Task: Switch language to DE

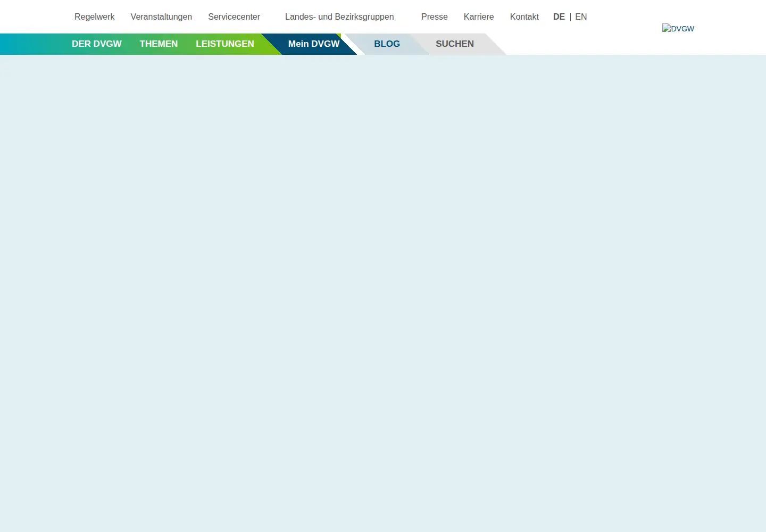Action: point(559,17)
